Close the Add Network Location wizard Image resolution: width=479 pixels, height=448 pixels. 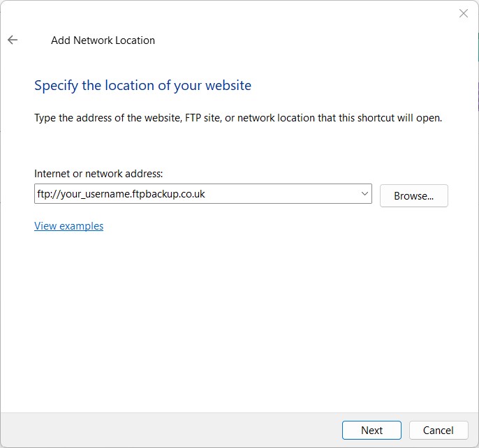click(464, 13)
